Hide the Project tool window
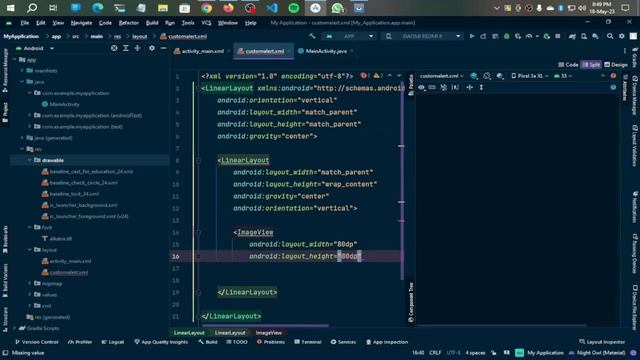Image resolution: width=640 pixels, height=360 pixels. (163, 48)
